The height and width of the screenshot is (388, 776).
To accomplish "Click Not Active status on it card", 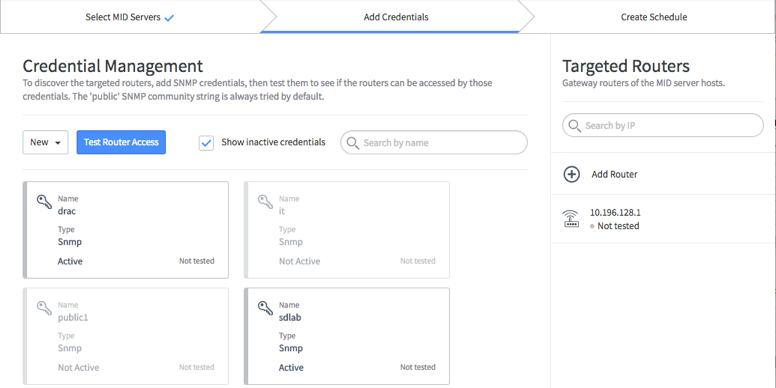I will [x=299, y=261].
